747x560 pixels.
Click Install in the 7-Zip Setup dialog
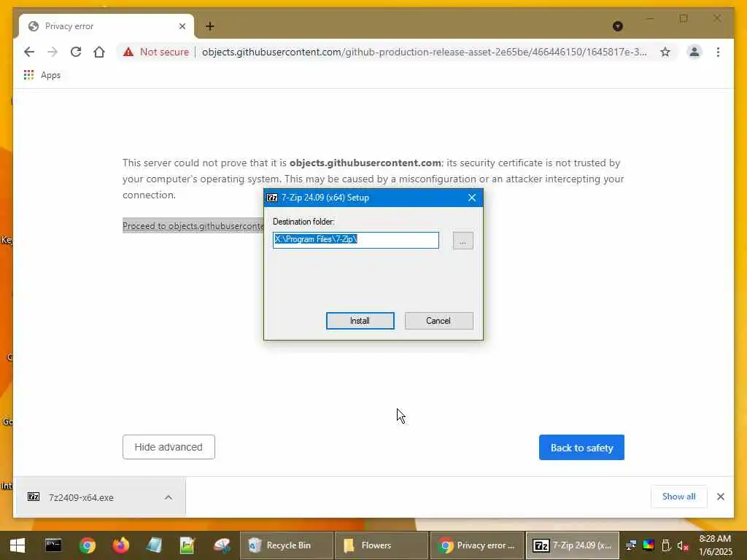(360, 321)
